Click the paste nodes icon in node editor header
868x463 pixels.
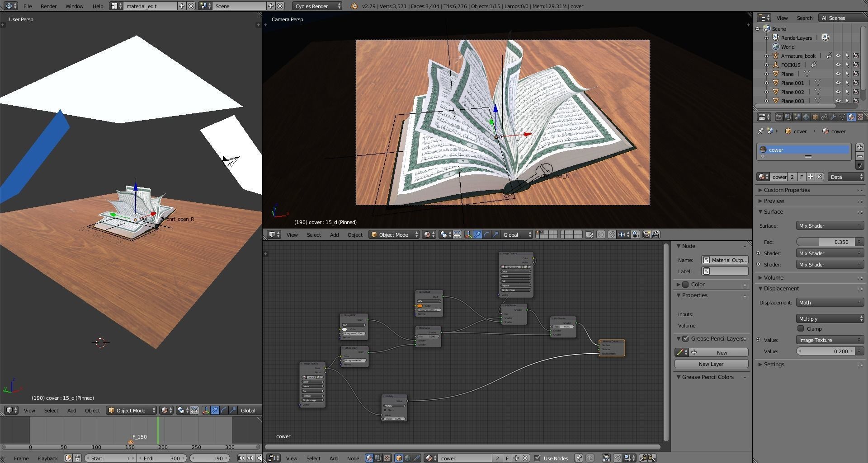pyautogui.click(x=652, y=458)
